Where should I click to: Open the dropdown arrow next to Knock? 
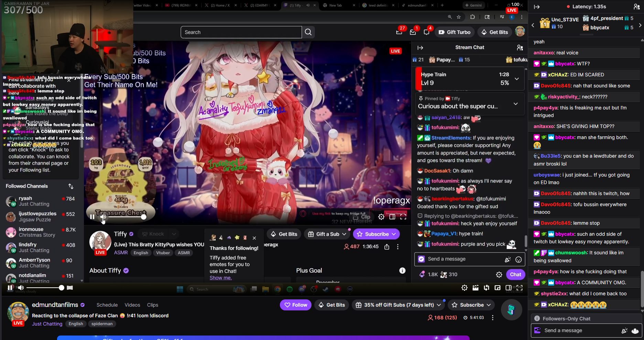(x=174, y=234)
